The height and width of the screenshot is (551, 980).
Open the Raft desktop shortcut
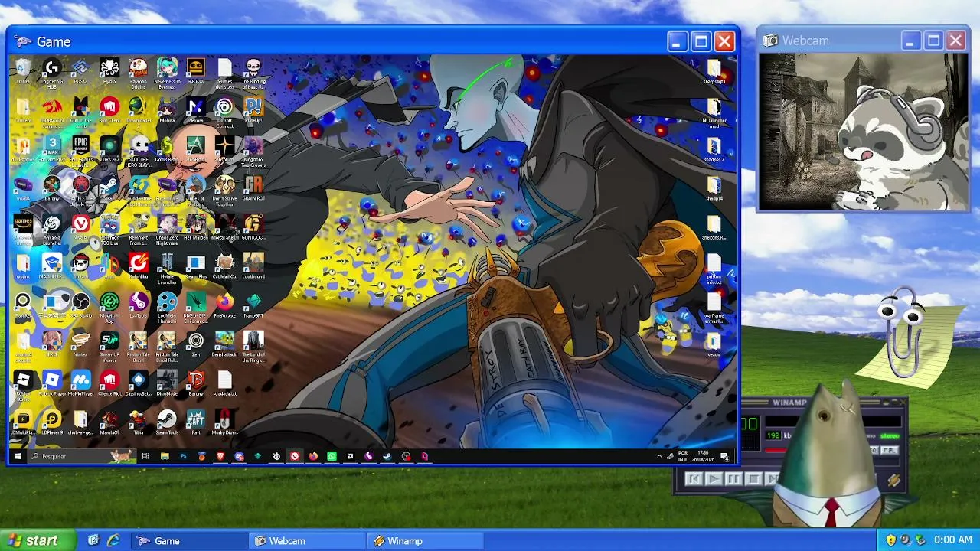click(196, 423)
